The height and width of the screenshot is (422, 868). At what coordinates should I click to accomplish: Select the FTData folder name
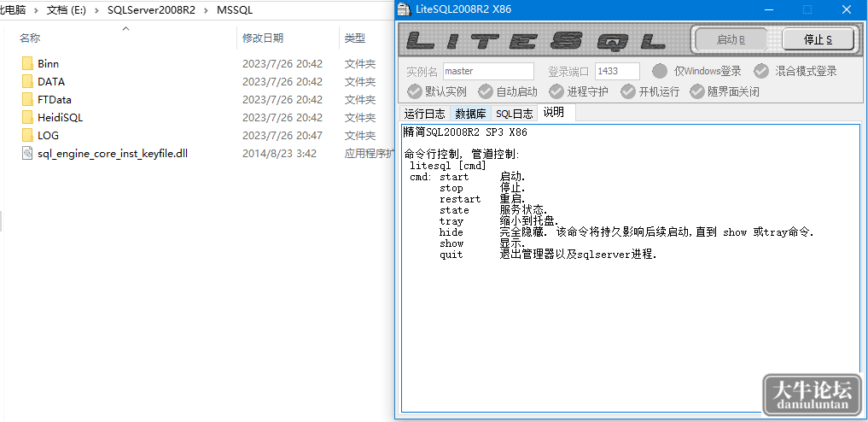click(55, 100)
